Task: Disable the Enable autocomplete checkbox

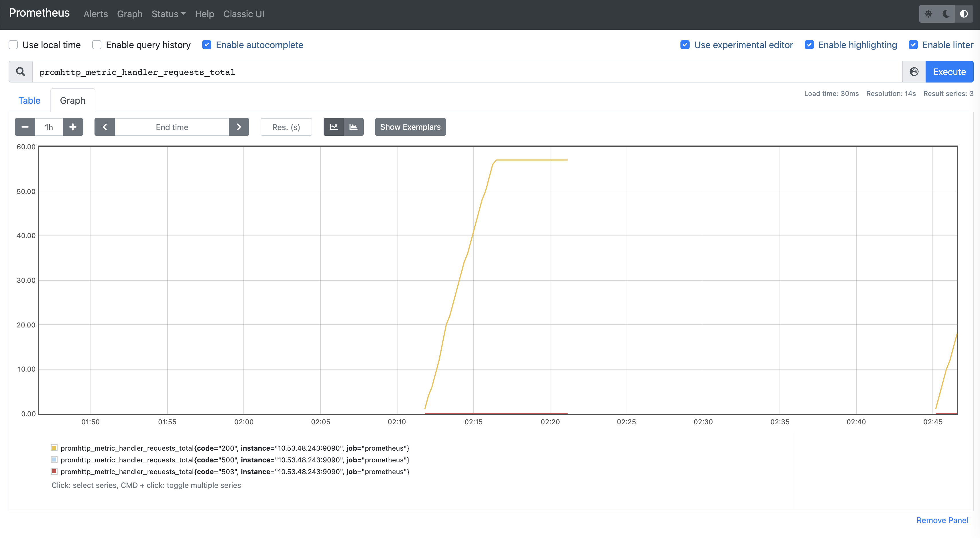Action: (206, 45)
